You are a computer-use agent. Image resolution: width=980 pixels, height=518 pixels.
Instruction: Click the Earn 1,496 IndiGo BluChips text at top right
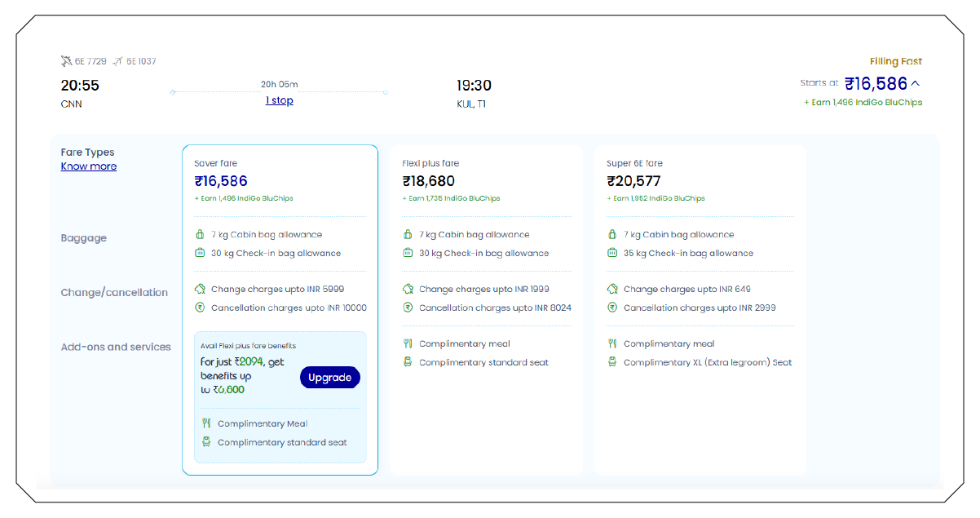point(863,103)
